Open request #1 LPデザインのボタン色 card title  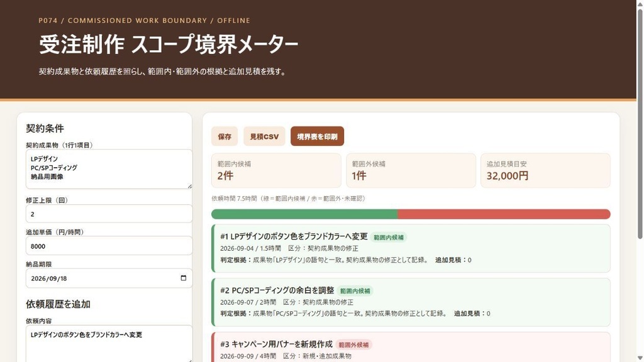294,236
